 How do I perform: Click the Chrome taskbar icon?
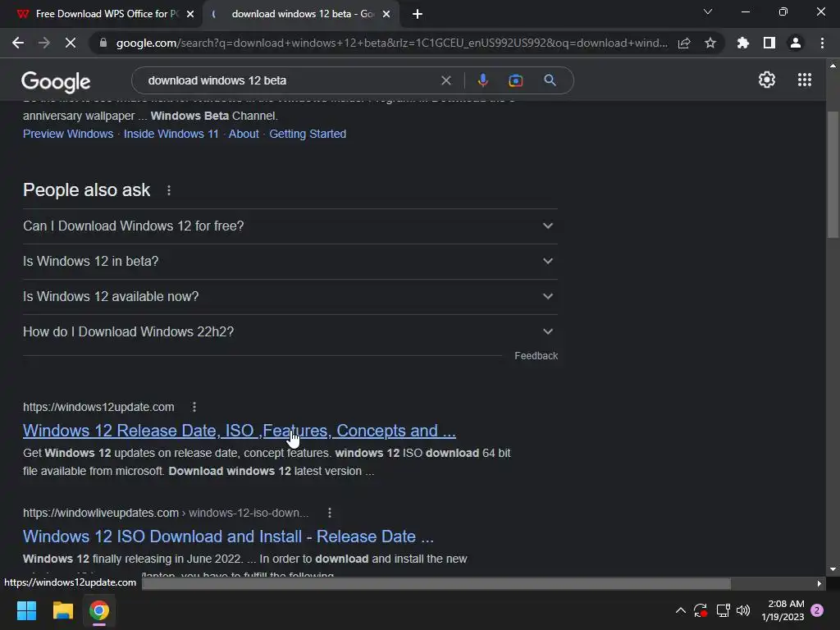click(x=99, y=610)
